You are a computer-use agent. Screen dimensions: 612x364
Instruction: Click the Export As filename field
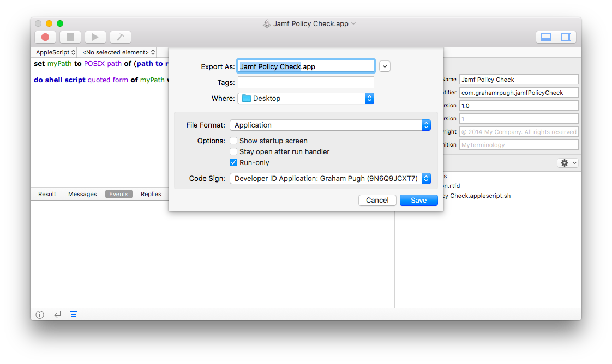click(306, 66)
